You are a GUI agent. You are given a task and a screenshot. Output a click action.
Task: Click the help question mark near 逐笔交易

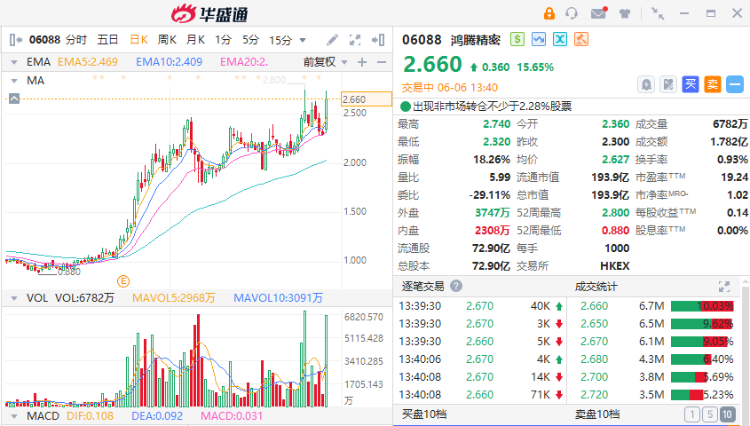pos(456,286)
